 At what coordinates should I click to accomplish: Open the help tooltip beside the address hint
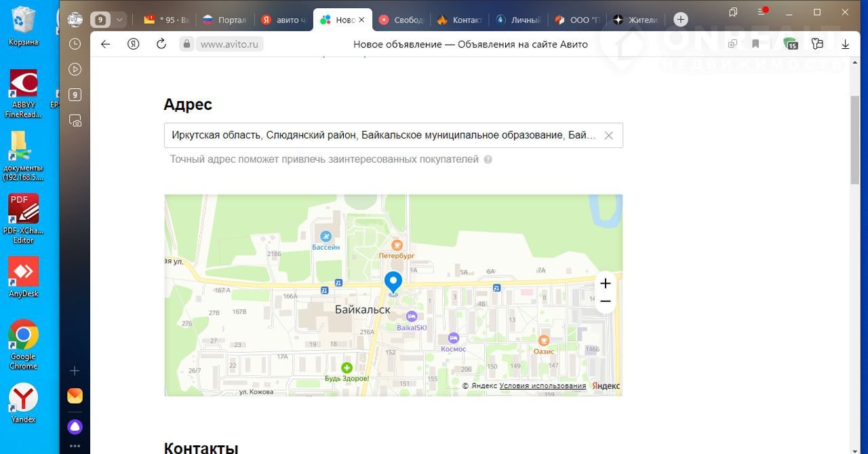(x=488, y=160)
